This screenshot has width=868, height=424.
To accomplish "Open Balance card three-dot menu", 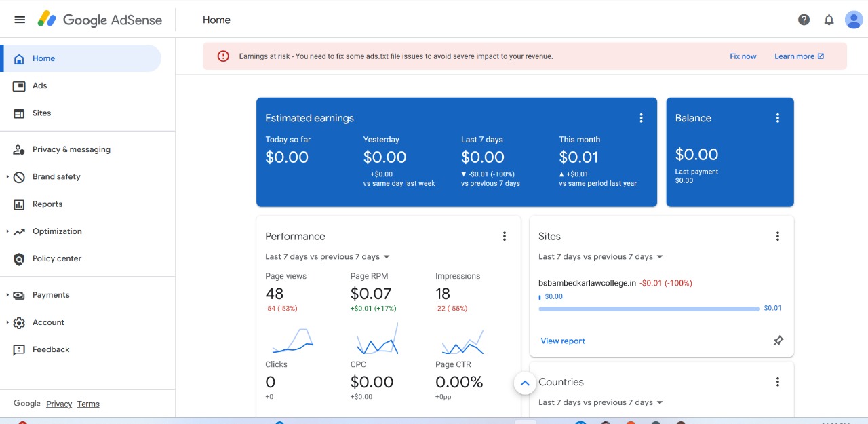I will (778, 118).
